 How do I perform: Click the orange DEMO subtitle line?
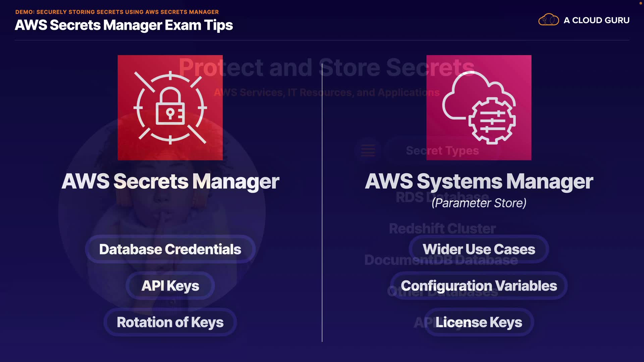117,12
